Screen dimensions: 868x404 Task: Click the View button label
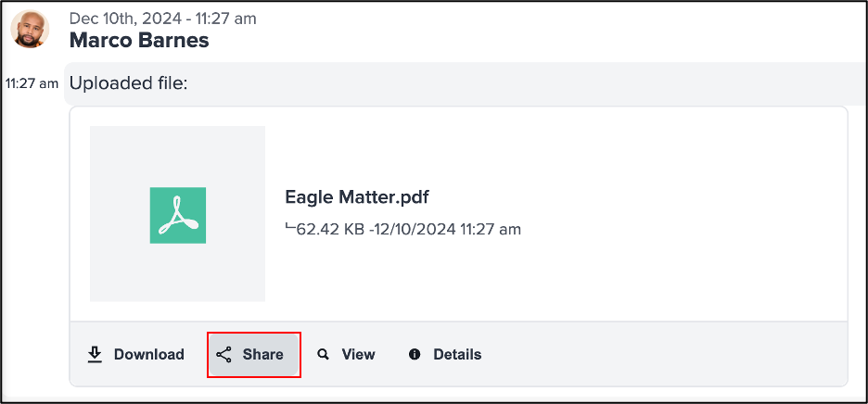[x=358, y=354]
